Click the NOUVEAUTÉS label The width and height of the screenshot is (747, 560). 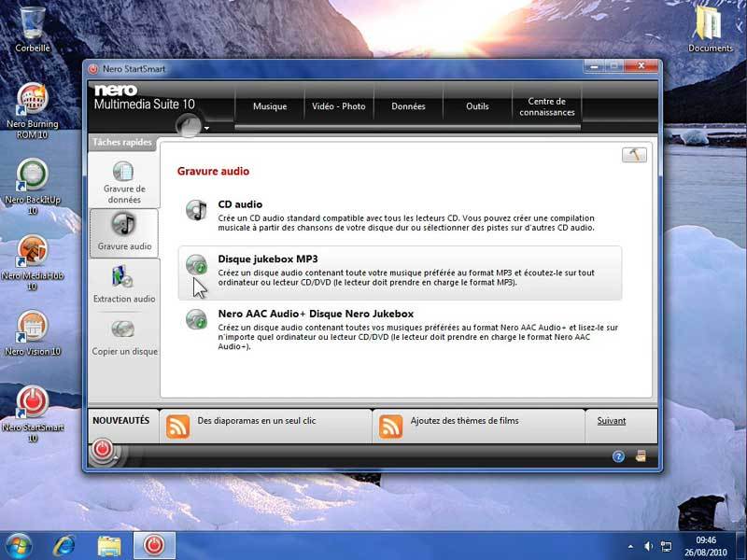coord(121,421)
